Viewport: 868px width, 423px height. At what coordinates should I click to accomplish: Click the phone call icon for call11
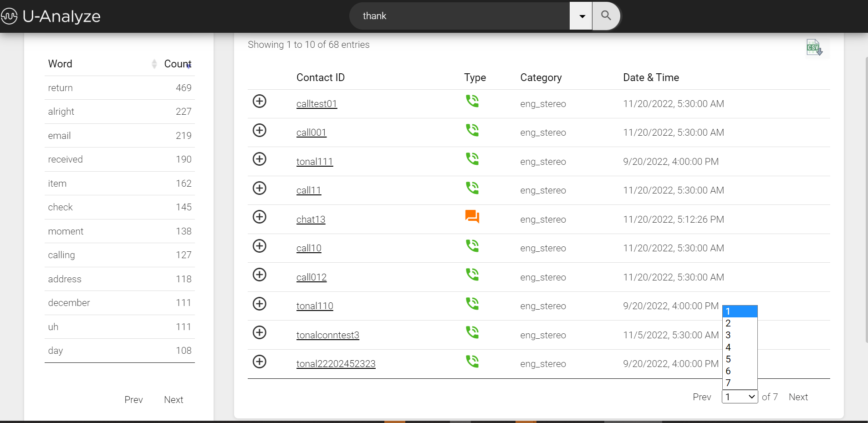(x=472, y=188)
